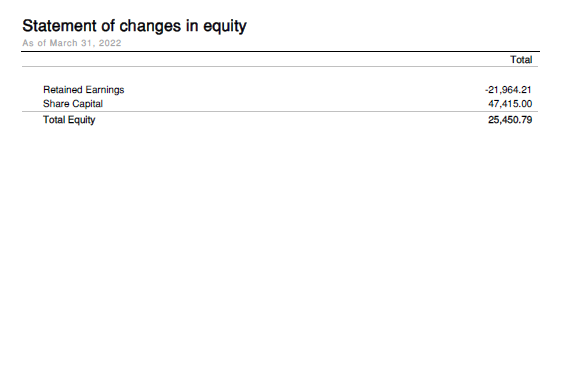566x382 pixels.
Task: Select the 'As of March 31, 2022' subtitle
Action: [72, 43]
